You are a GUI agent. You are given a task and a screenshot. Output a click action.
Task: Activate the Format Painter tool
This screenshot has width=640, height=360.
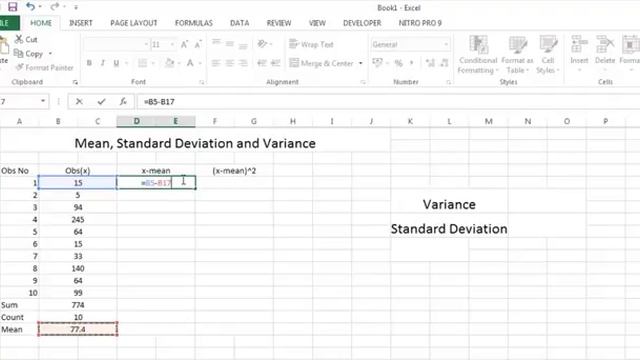coord(44,68)
